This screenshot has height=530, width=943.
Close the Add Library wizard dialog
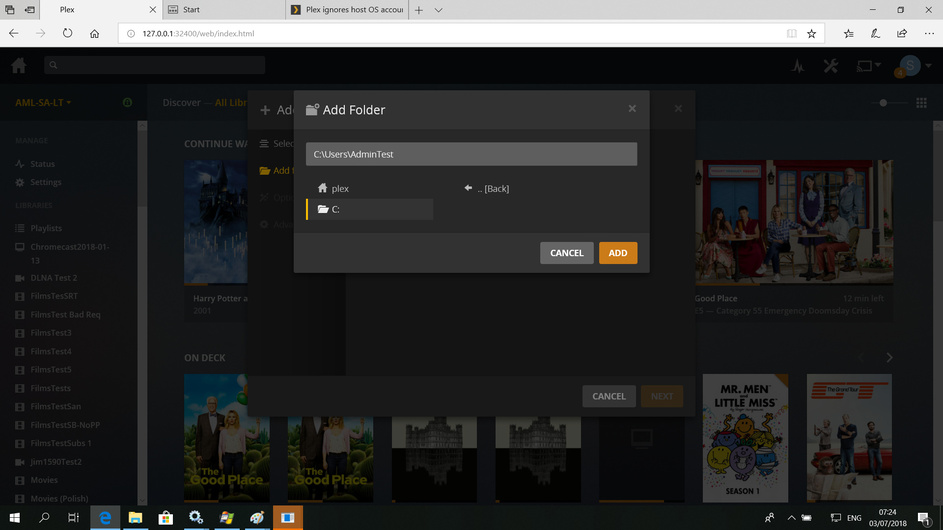(678, 109)
